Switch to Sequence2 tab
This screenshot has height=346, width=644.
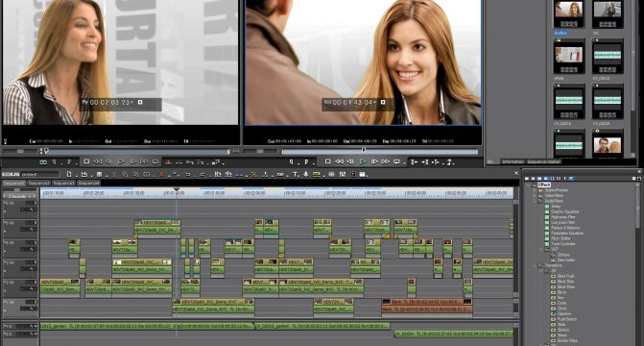click(x=38, y=183)
